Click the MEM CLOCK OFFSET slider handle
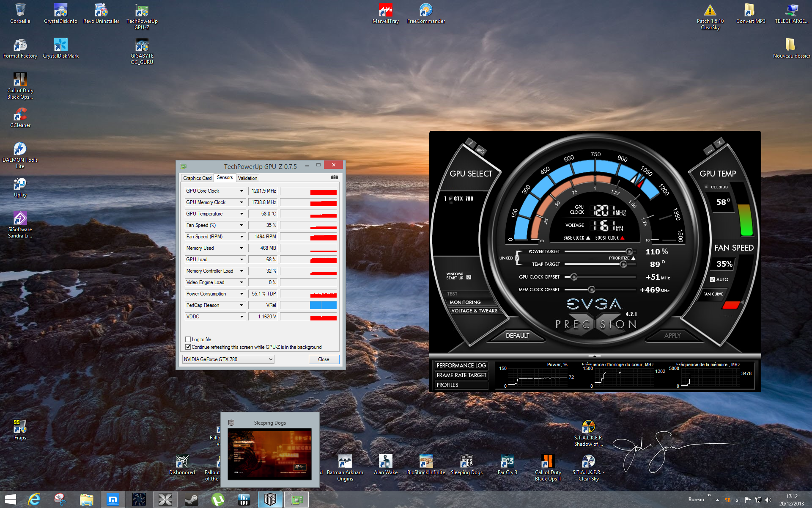 pyautogui.click(x=591, y=290)
